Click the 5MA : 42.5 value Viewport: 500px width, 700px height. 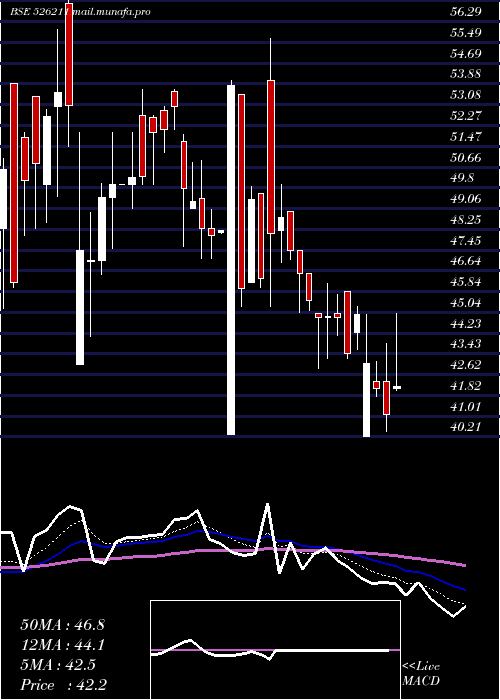point(58,665)
